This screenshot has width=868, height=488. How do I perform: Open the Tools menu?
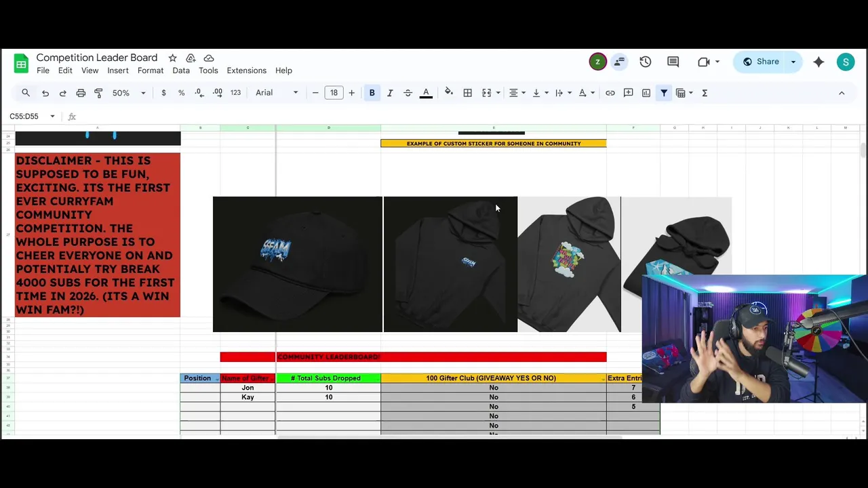tap(208, 70)
